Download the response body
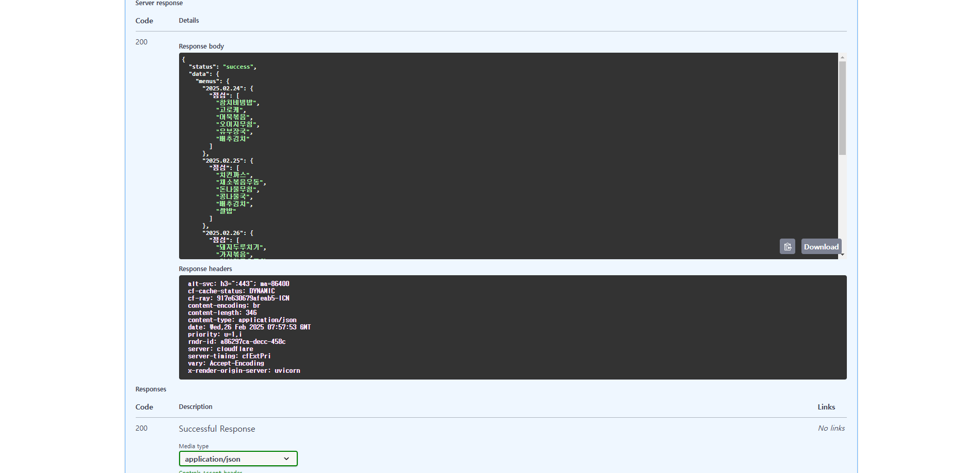Image resolution: width=980 pixels, height=473 pixels. coord(821,247)
